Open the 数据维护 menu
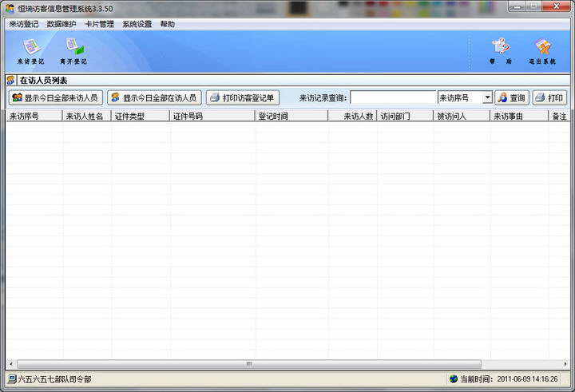 point(61,24)
